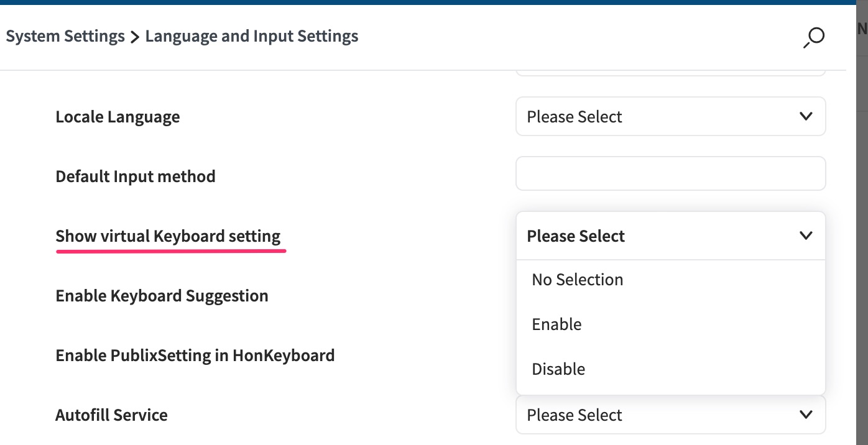Image resolution: width=868 pixels, height=445 pixels.
Task: Click the Locale Language chevron arrow
Action: [806, 116]
